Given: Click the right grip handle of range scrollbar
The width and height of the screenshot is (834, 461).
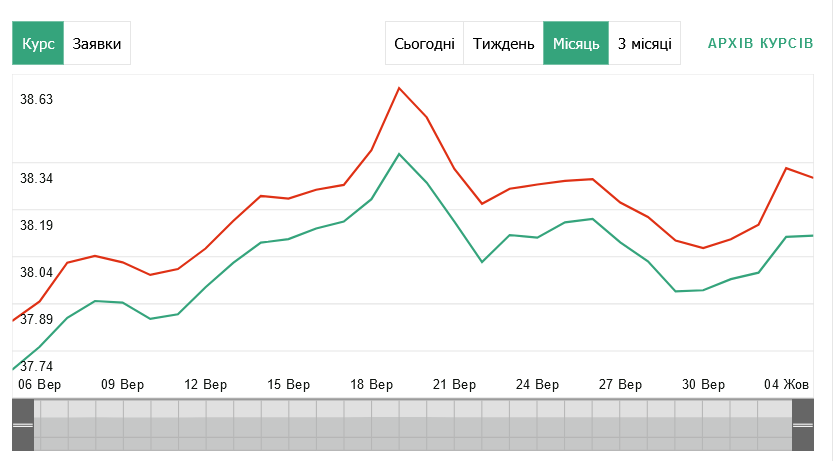Looking at the screenshot, I should [x=804, y=425].
